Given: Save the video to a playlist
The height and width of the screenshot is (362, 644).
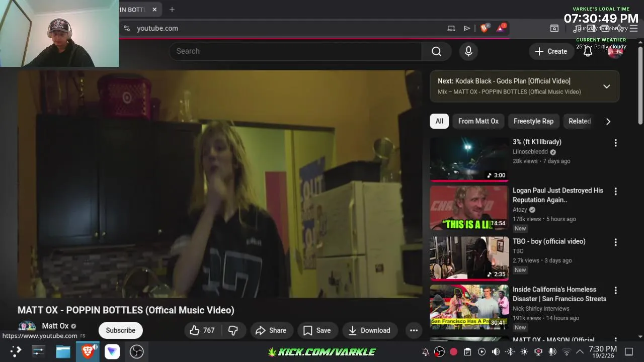Looking at the screenshot, I should point(317,330).
